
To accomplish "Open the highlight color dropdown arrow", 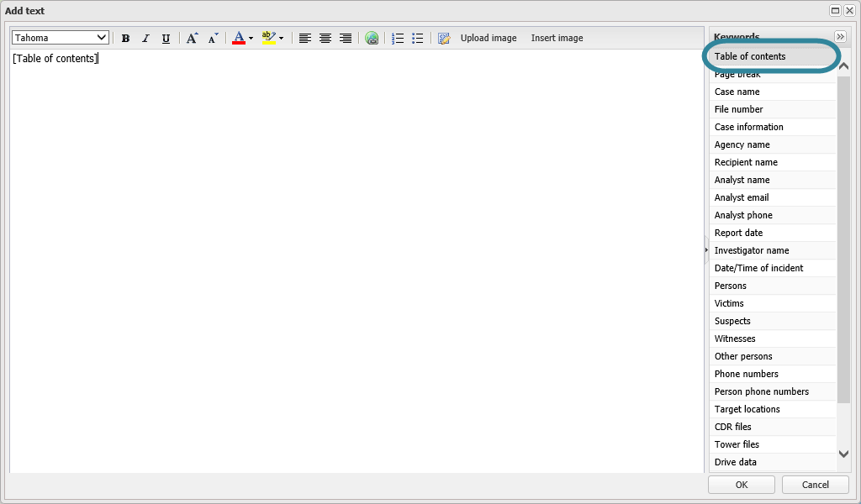I will pyautogui.click(x=281, y=39).
